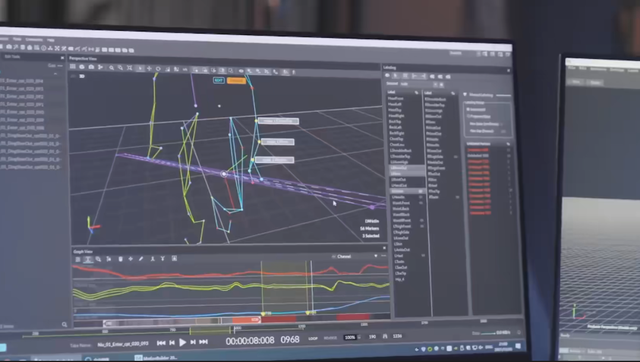Collapse the Manual Labeling section

tap(465, 94)
